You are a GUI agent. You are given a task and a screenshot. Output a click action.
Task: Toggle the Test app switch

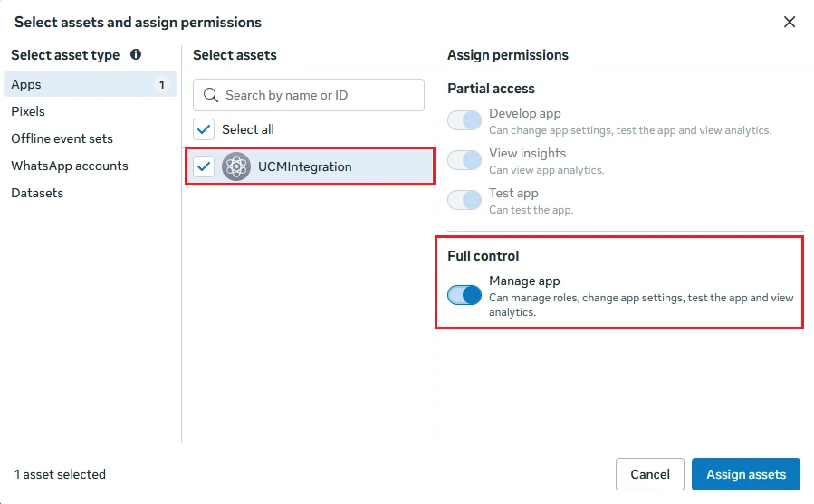pyautogui.click(x=464, y=200)
